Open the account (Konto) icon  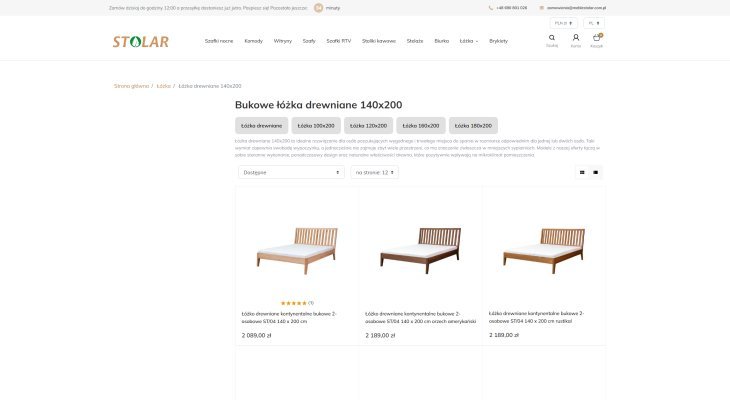(x=576, y=38)
